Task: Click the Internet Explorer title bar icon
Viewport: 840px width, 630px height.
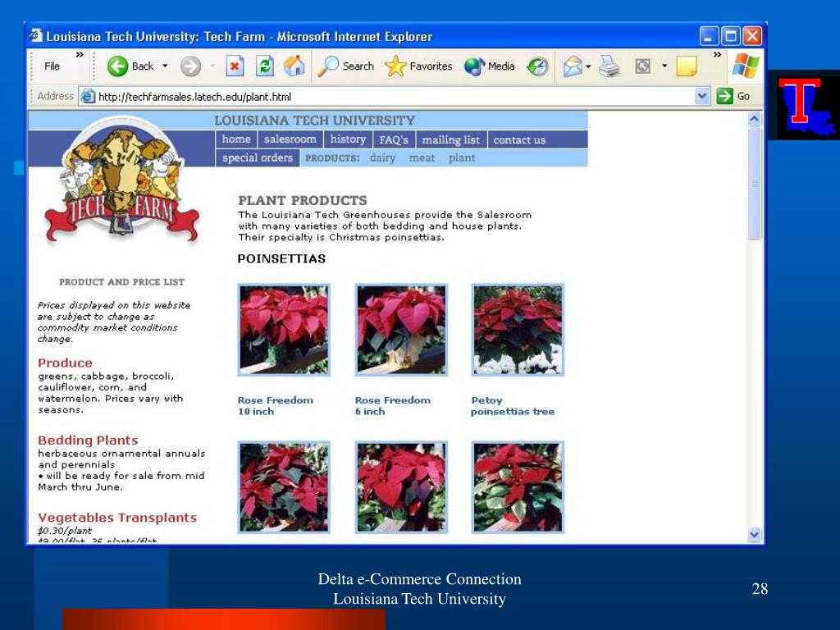Action: (36, 36)
